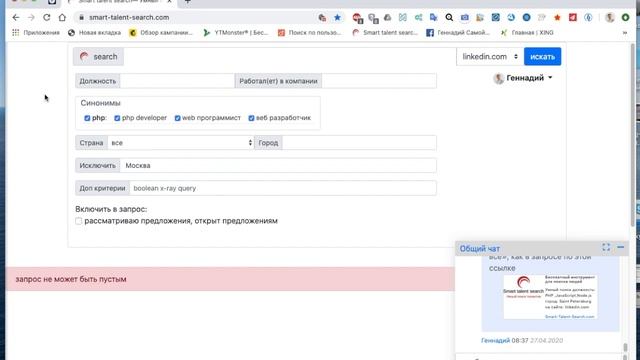Reload the smart-talent-search page

[47, 18]
